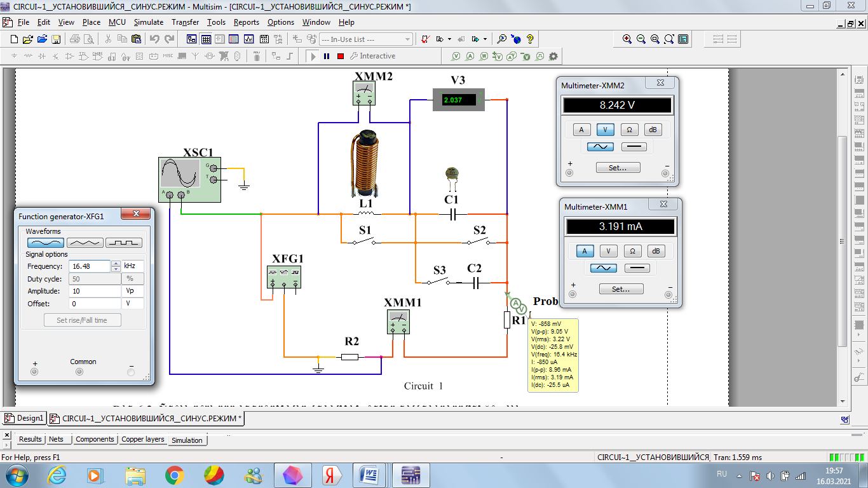Open Google Chrome from the taskbar
Screen dimensions: 868x488
pos(175,475)
